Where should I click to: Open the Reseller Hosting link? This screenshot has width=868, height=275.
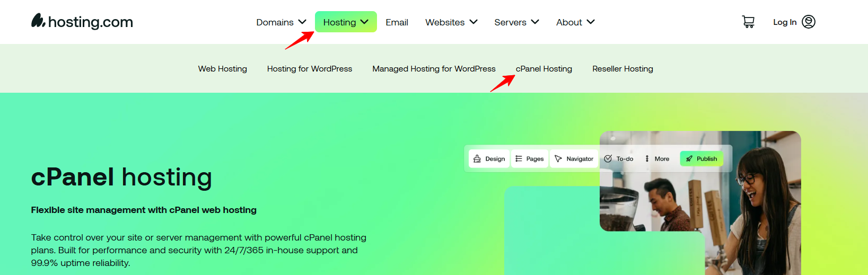point(622,69)
